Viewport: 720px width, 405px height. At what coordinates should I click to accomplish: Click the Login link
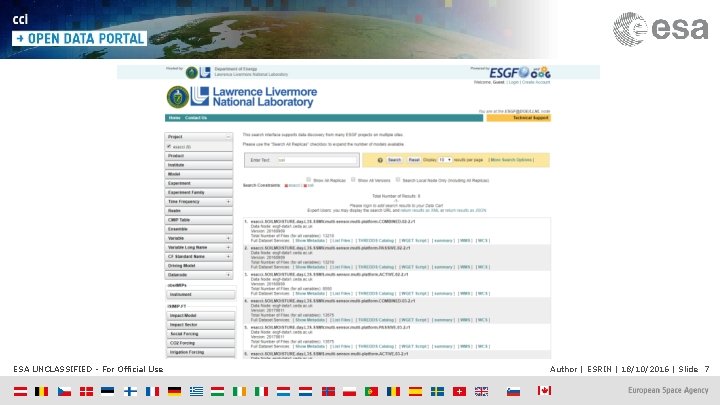pos(513,82)
